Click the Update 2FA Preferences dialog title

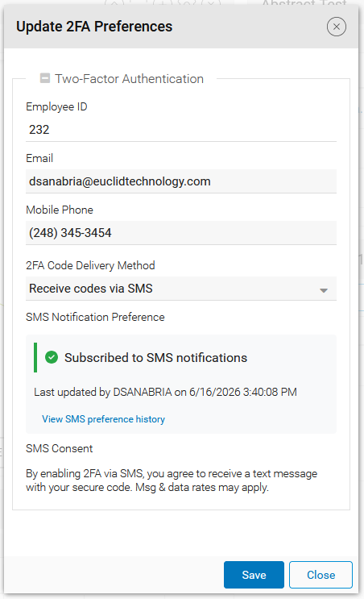click(x=94, y=27)
